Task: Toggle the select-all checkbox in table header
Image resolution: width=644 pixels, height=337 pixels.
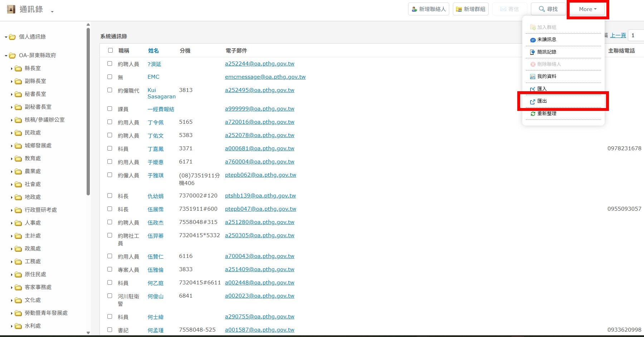Action: pyautogui.click(x=110, y=50)
